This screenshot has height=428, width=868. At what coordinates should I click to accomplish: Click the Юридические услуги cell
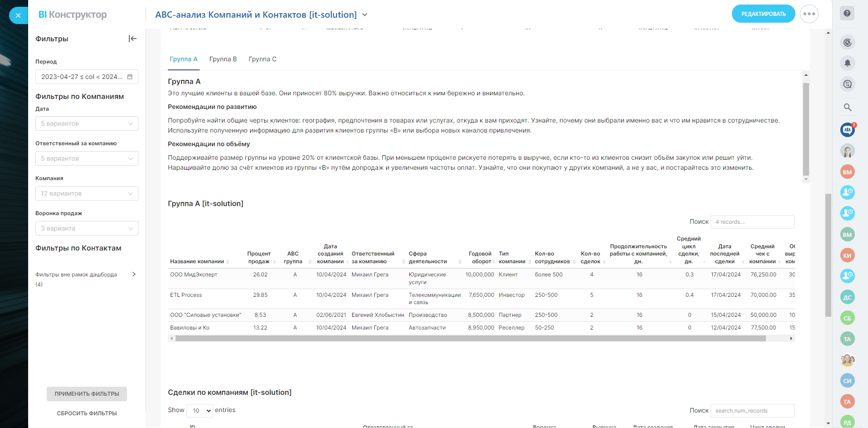point(427,278)
